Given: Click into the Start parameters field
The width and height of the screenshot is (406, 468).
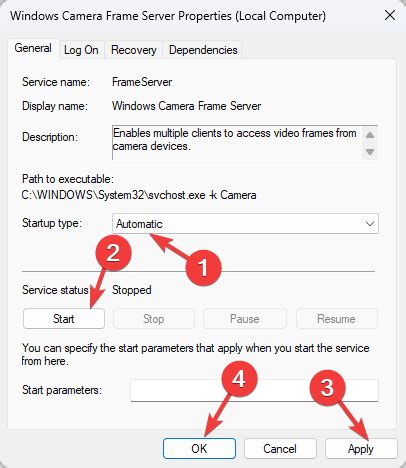Looking at the screenshot, I should 254,390.
